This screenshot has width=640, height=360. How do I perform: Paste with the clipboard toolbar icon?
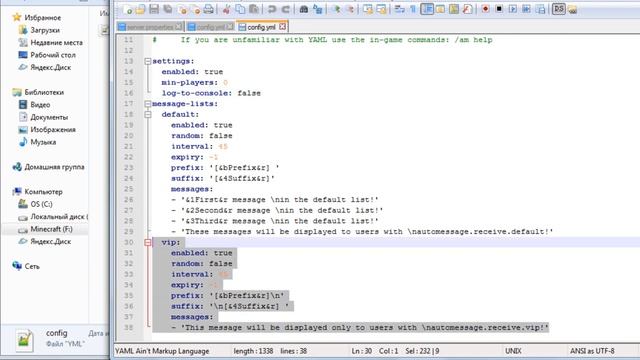(253, 9)
